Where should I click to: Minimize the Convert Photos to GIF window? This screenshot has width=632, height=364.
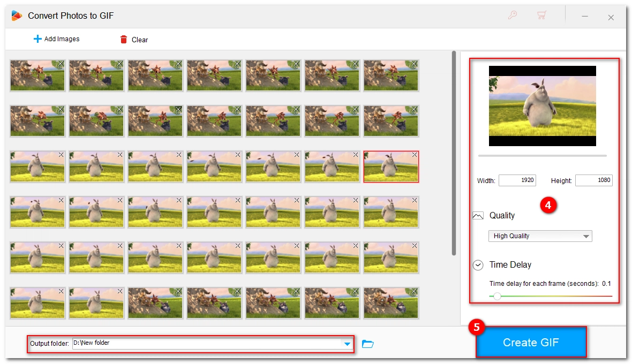pyautogui.click(x=585, y=16)
